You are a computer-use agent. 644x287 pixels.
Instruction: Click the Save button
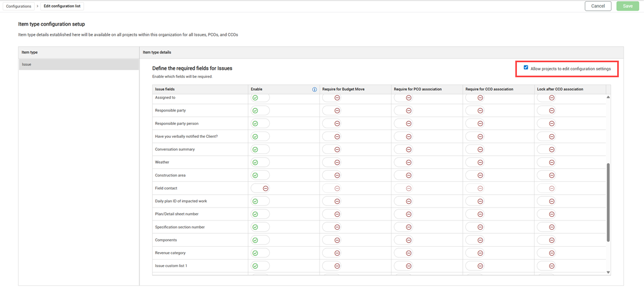pos(627,6)
